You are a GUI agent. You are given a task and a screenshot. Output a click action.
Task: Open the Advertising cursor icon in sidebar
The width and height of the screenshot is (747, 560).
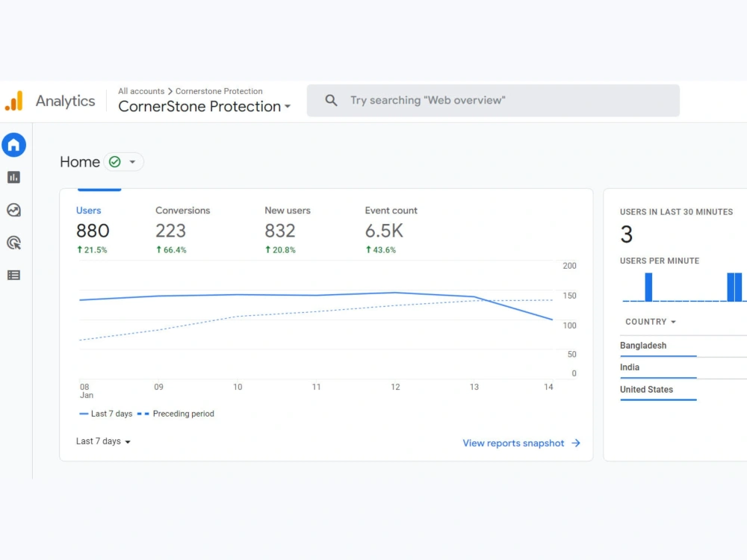pos(13,243)
